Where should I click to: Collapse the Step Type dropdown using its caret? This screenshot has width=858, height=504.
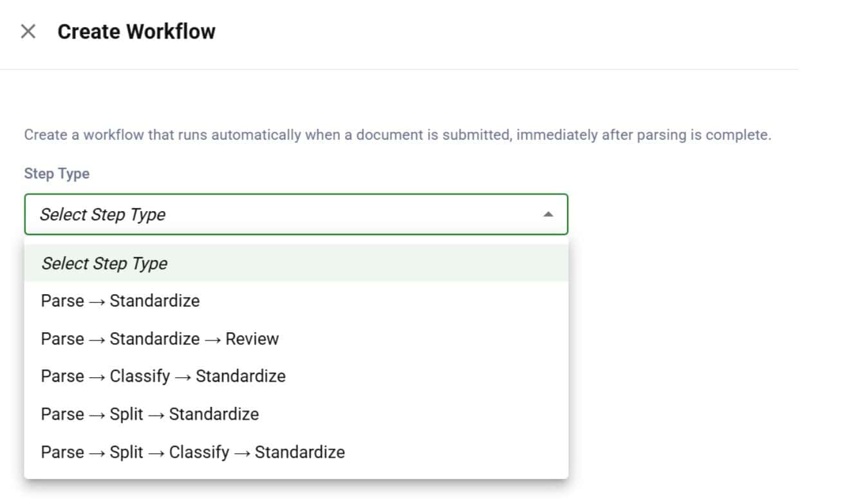(548, 214)
